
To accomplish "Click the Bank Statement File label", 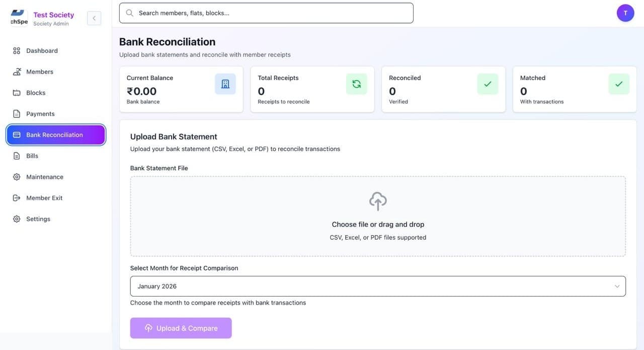I will point(159,168).
